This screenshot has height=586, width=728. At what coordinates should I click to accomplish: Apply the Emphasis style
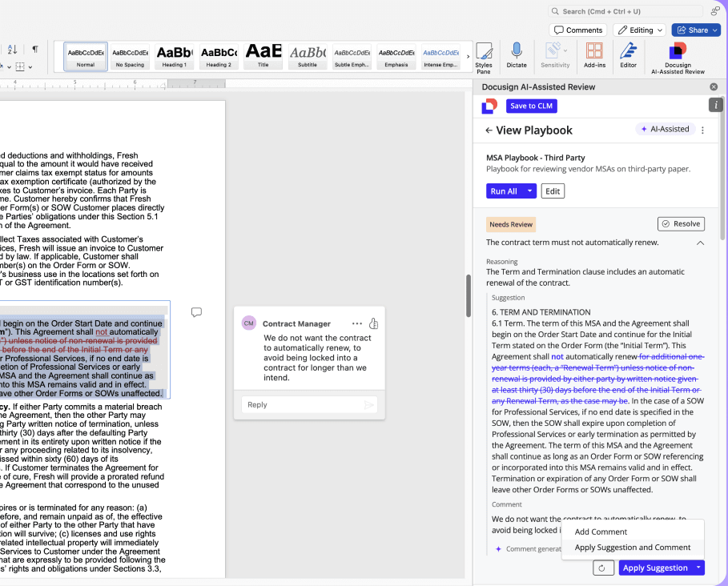396,56
